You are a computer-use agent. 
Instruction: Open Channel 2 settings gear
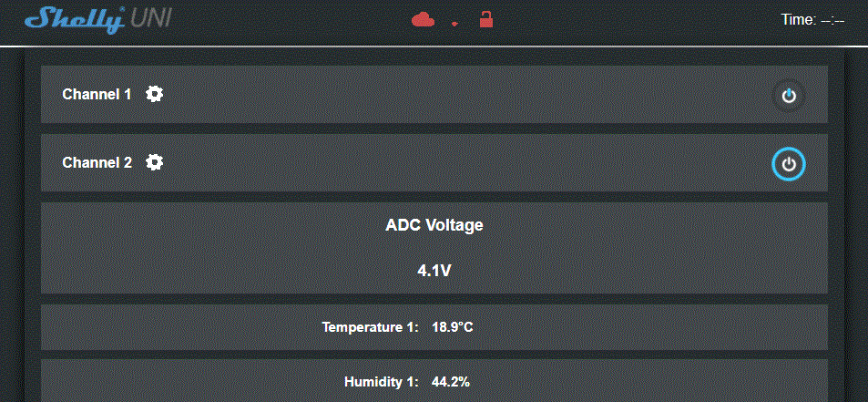point(155,162)
